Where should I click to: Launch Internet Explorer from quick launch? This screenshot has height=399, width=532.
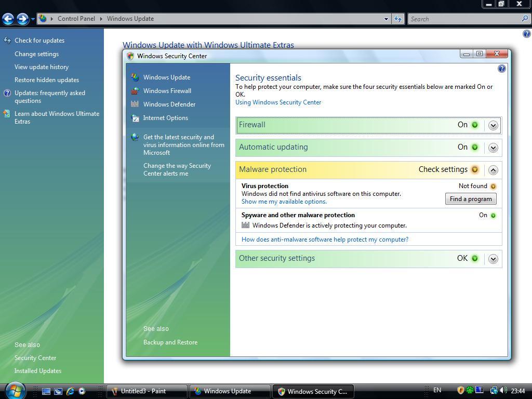(70, 391)
